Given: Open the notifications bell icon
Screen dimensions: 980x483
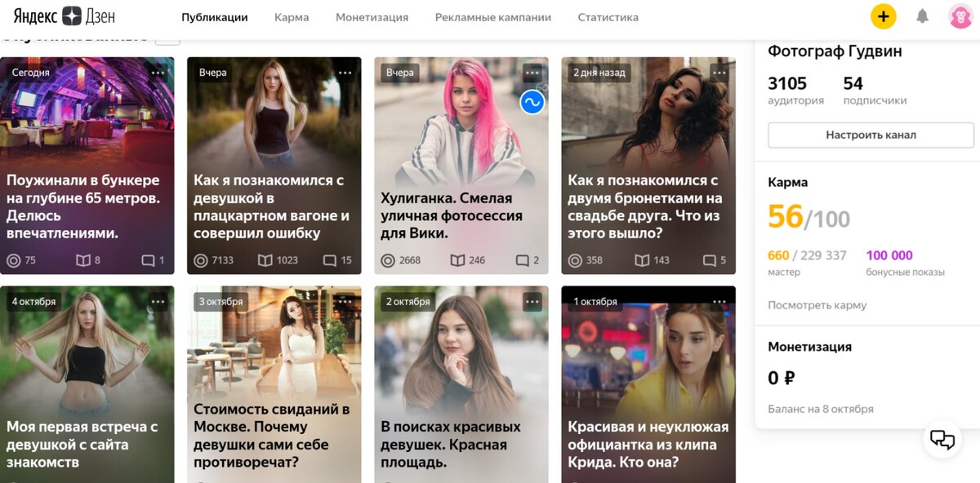Looking at the screenshot, I should tap(923, 16).
